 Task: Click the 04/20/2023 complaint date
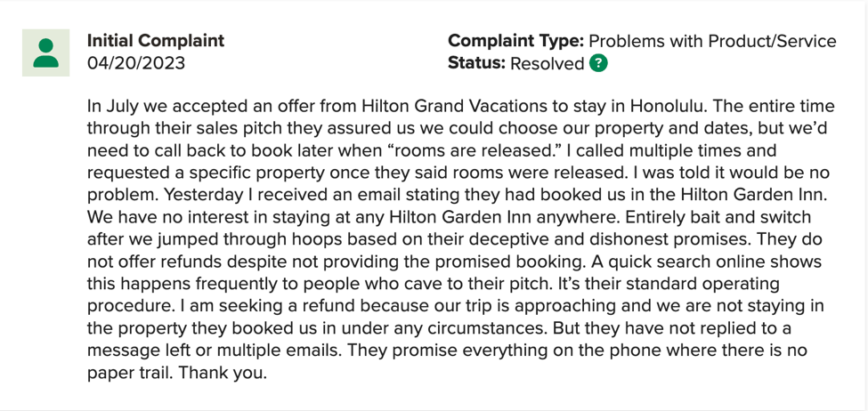click(136, 63)
